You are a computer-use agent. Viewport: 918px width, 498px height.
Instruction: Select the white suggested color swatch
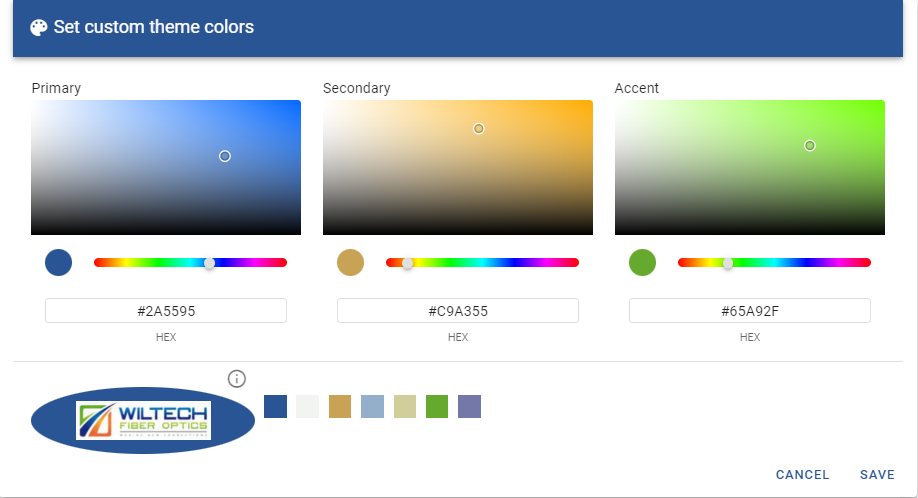click(x=307, y=406)
